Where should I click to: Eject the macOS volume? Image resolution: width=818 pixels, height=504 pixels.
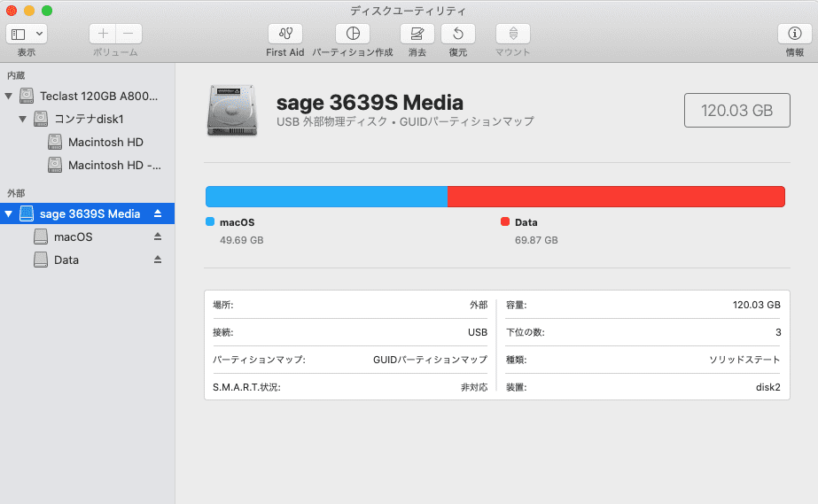pyautogui.click(x=158, y=236)
